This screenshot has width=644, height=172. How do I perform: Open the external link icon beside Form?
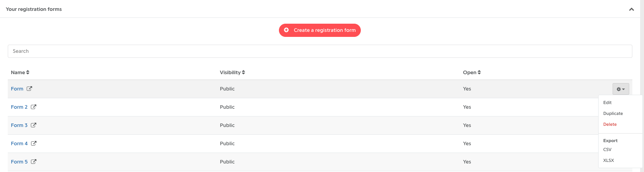click(x=29, y=89)
